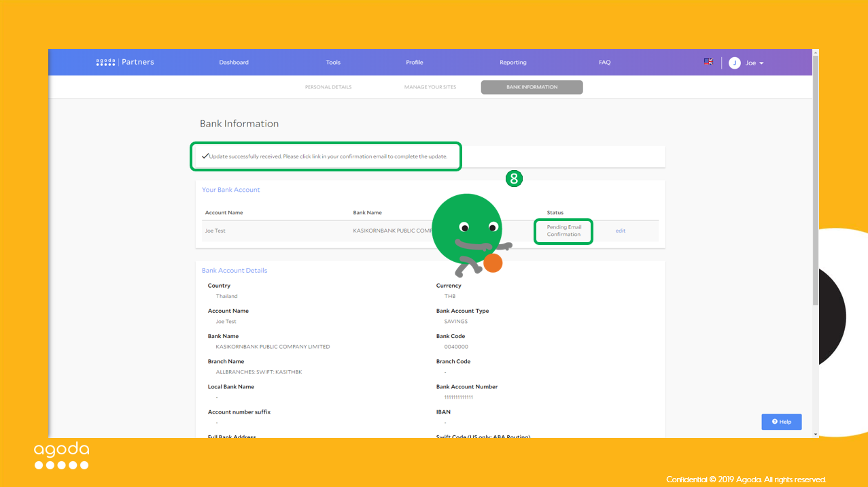Click the Thailand country value
The image size is (868, 487).
pos(227,297)
